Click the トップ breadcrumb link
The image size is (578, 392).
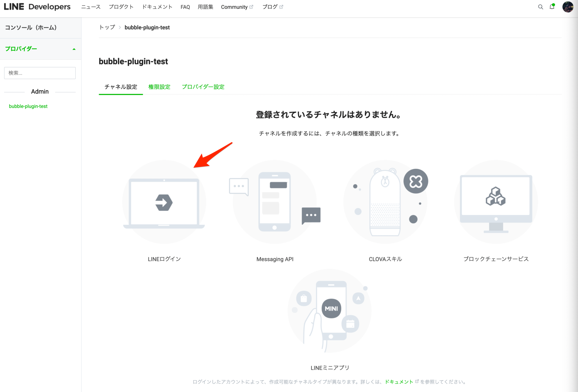[x=107, y=27]
